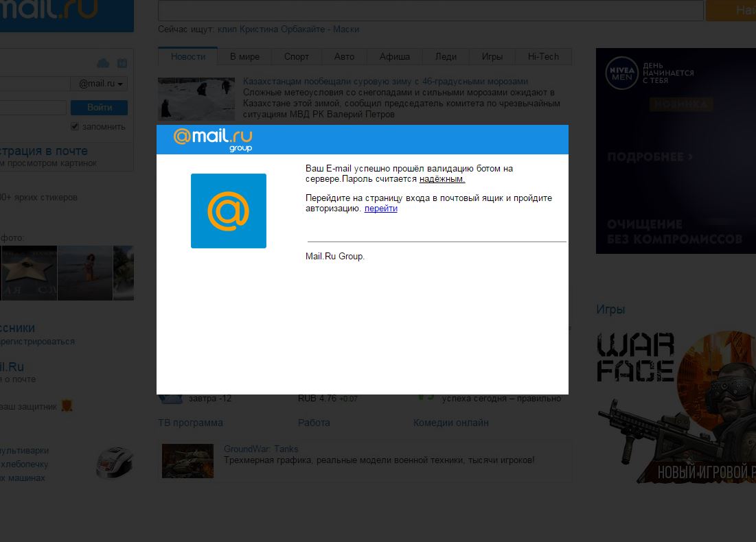Click the mail registration link 'страция в почте'
Screen dimensions: 756x542
click(x=44, y=151)
